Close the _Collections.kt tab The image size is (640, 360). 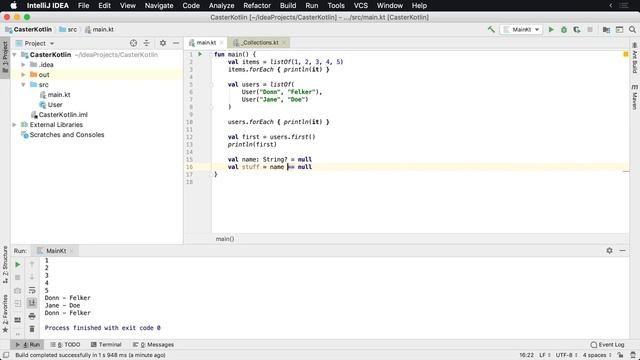pos(284,42)
